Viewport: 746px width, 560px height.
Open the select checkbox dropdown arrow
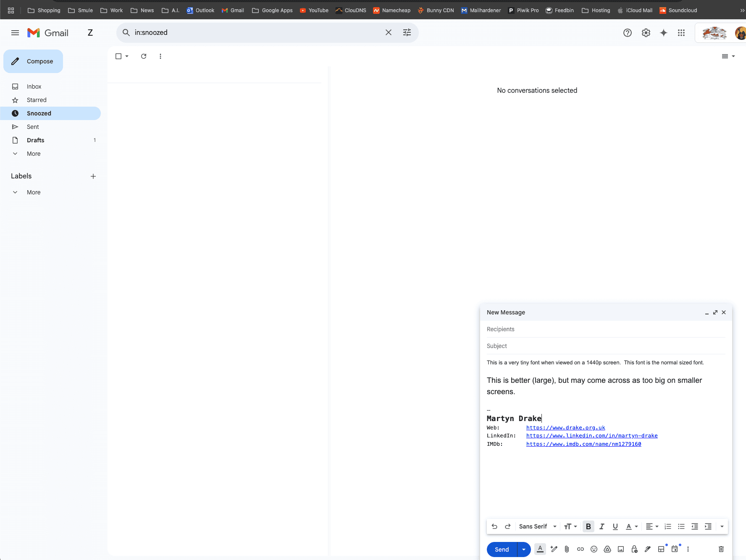tap(127, 56)
